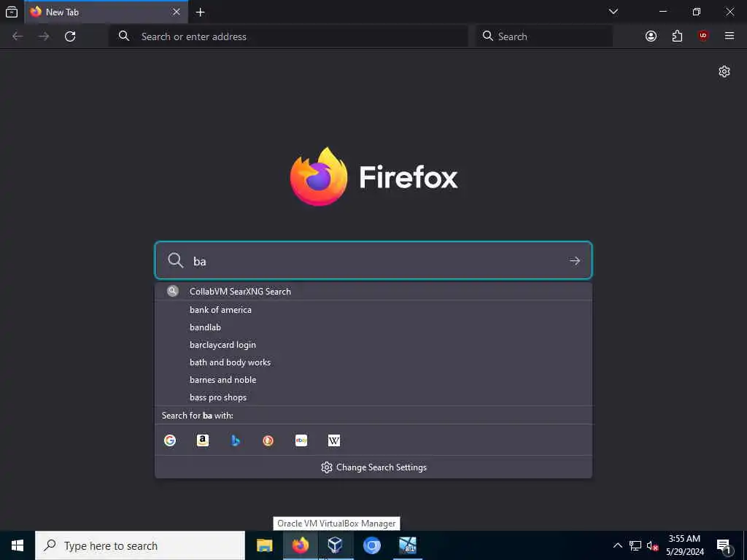747x560 pixels.
Task: Open Oracle VM VirtualBox from taskbar
Action: coord(336,545)
